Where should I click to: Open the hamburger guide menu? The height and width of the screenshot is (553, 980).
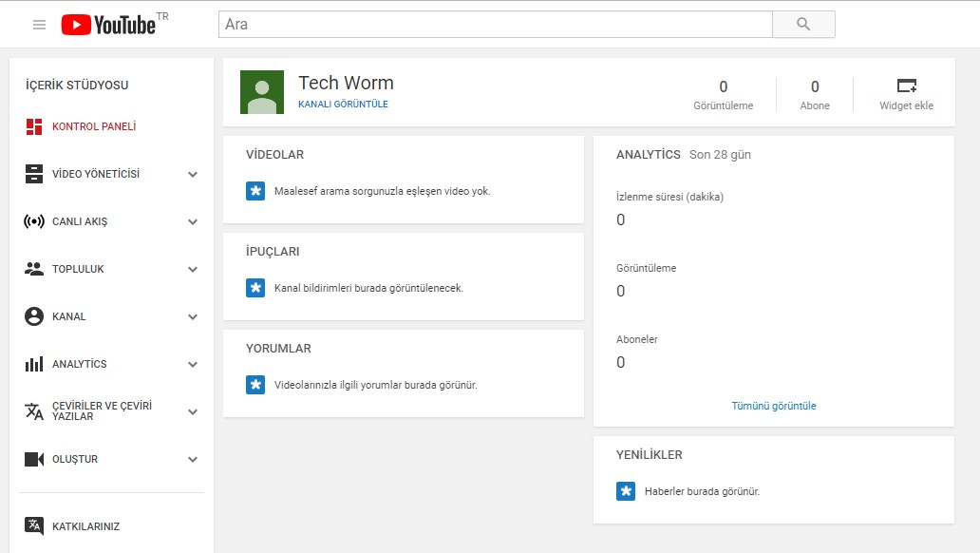[x=39, y=25]
